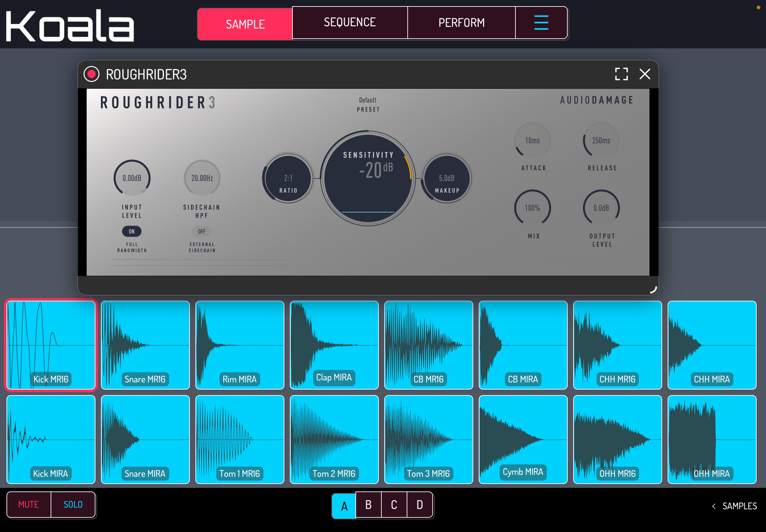This screenshot has width=766, height=532.
Task: Click the ROUGHRIDER3 plugin logo text
Action: [158, 103]
